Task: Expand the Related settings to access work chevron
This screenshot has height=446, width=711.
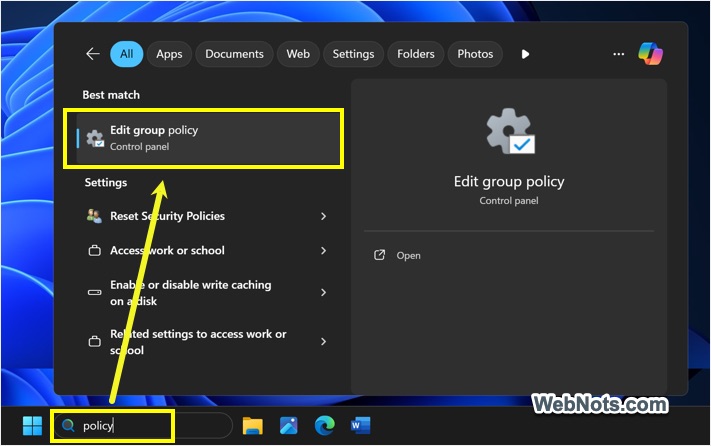Action: 323,341
